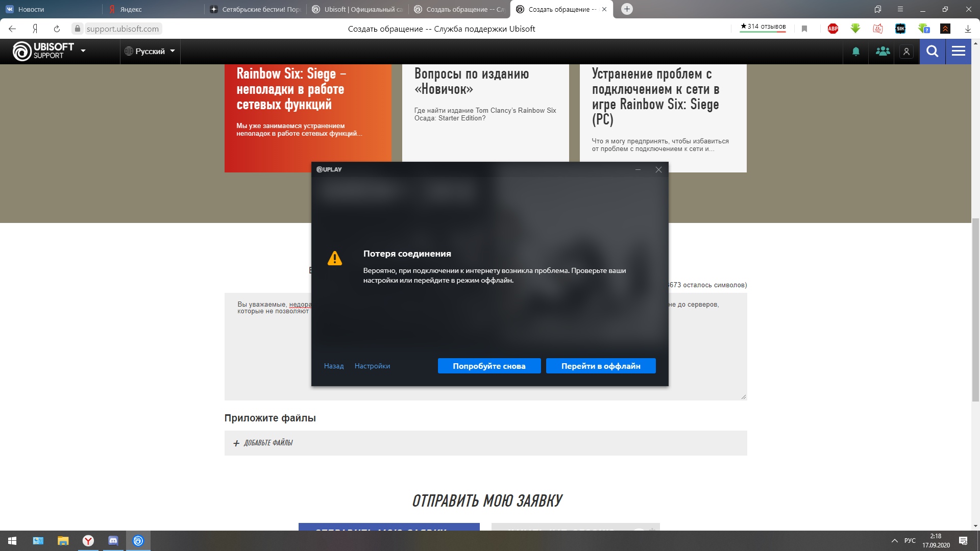Close the active Создать обращение tab

tap(604, 9)
